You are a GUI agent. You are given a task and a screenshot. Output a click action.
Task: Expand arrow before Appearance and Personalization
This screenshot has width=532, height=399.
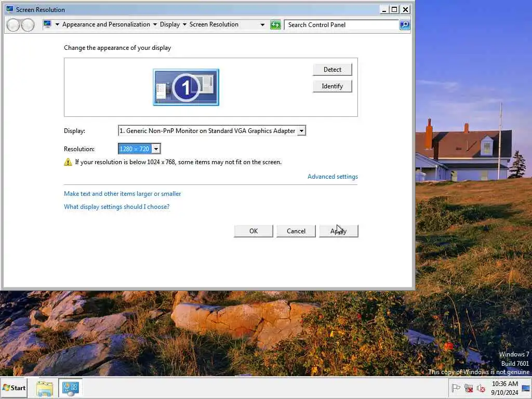pos(57,24)
